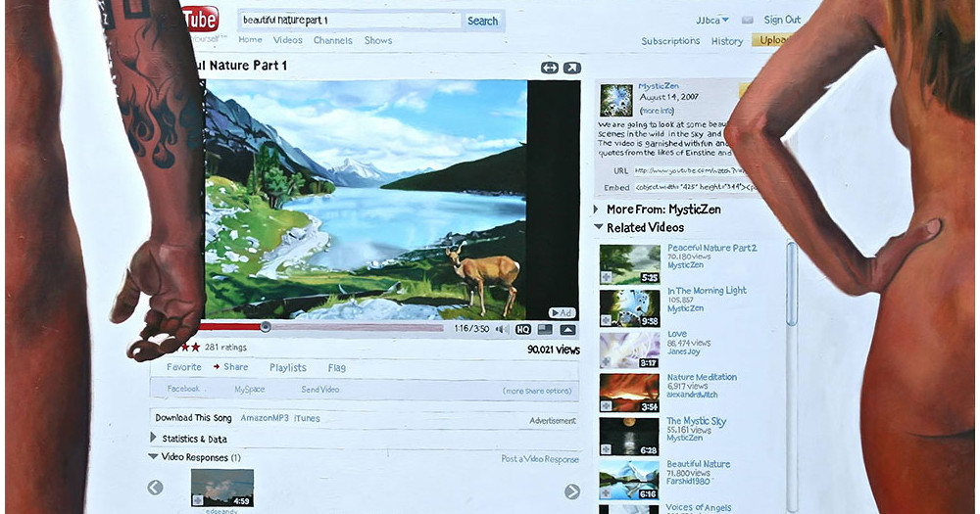Click the Send Video link
The image size is (980, 514).
pos(320,389)
